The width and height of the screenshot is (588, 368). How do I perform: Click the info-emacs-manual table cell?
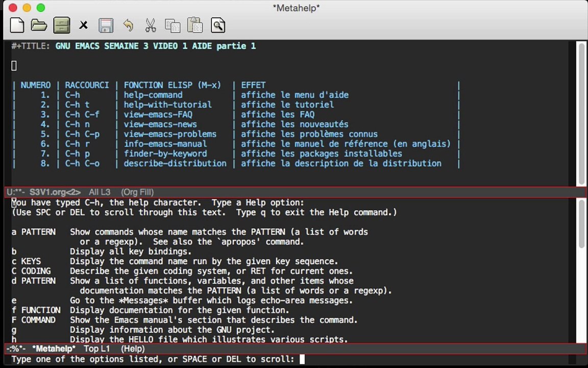(x=165, y=144)
